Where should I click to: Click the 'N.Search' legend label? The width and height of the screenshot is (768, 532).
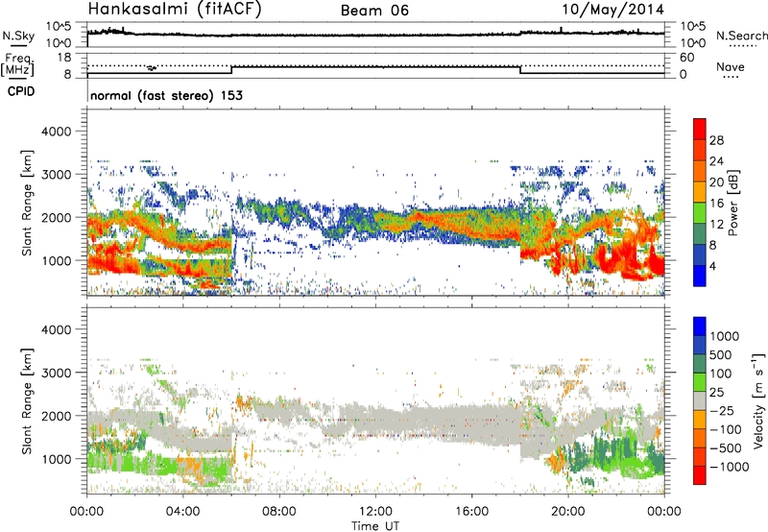pos(742,36)
